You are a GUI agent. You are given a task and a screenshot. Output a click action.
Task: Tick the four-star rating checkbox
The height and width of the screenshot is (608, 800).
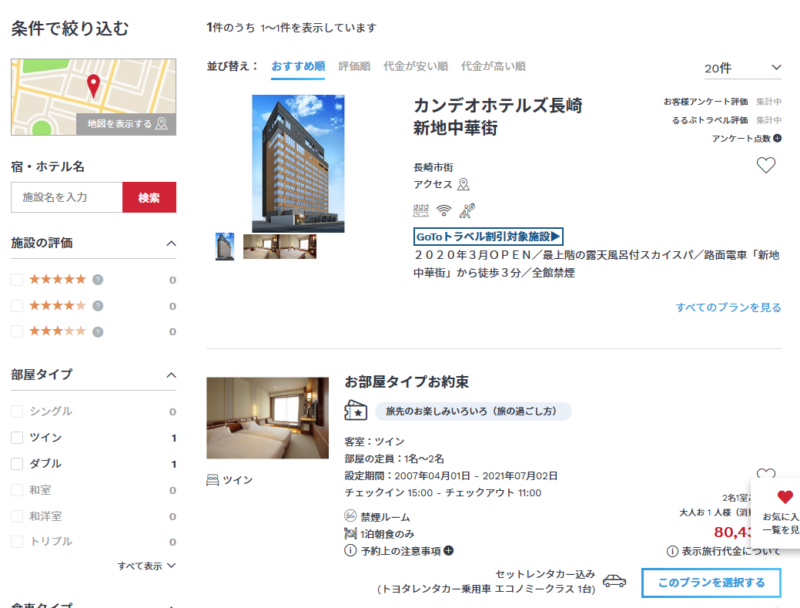[x=17, y=306]
